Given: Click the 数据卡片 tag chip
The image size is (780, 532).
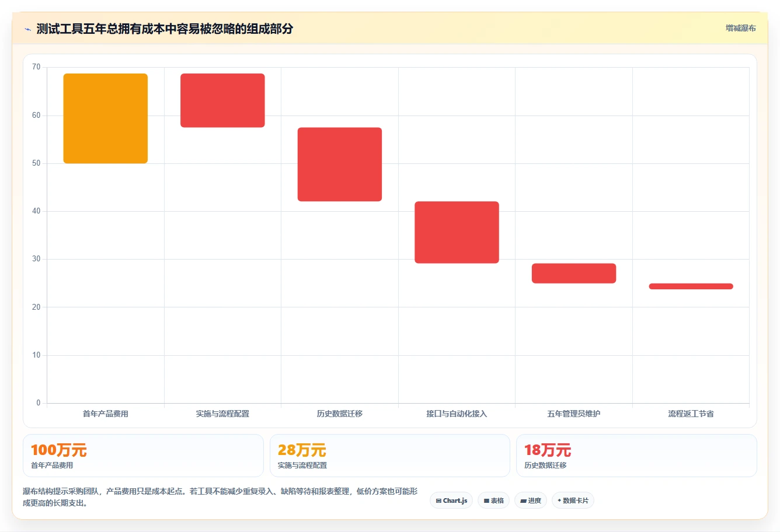Looking at the screenshot, I should tap(573, 501).
